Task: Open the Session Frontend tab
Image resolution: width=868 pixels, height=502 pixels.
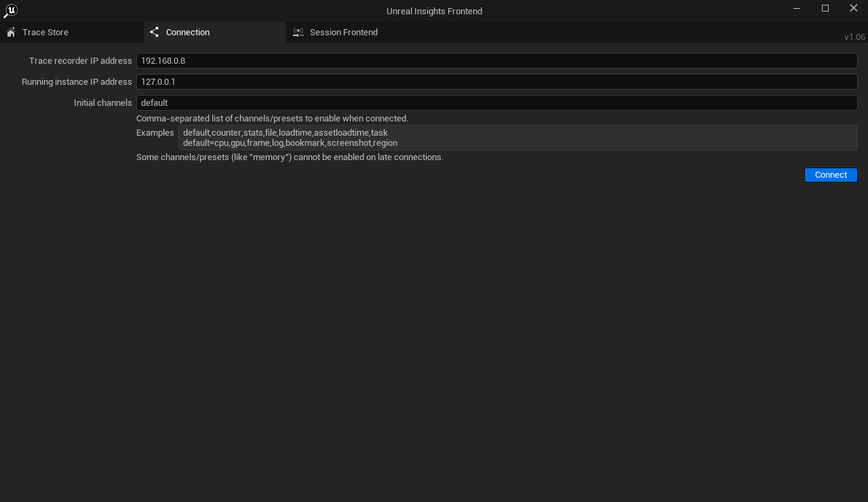Action: click(359, 33)
